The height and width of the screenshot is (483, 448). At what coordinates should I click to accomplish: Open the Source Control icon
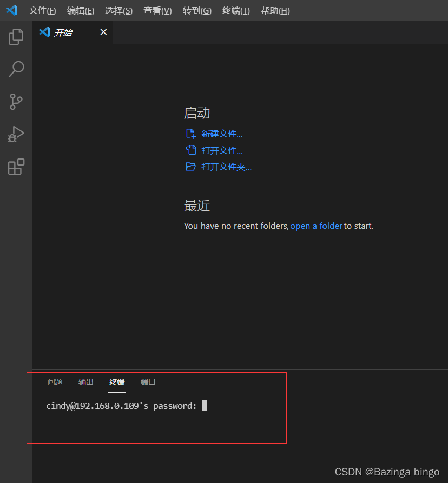click(x=16, y=102)
